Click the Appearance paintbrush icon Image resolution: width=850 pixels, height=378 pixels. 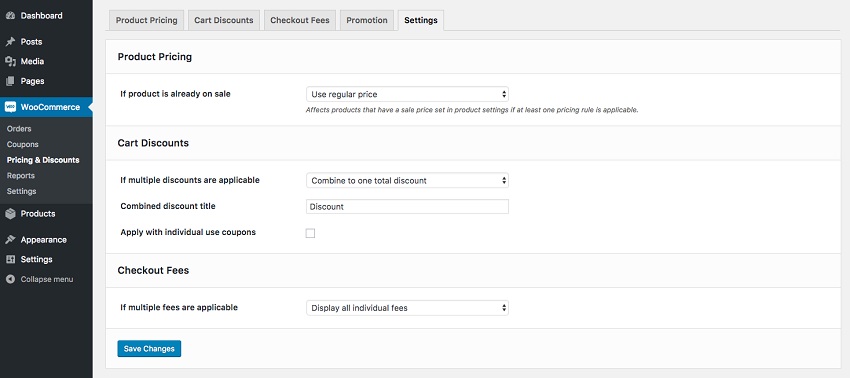click(10, 240)
